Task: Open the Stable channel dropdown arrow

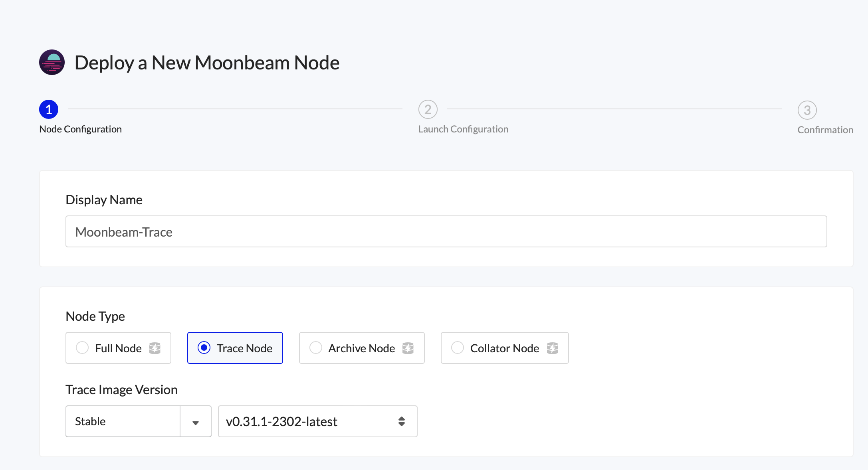Action: [x=196, y=422]
